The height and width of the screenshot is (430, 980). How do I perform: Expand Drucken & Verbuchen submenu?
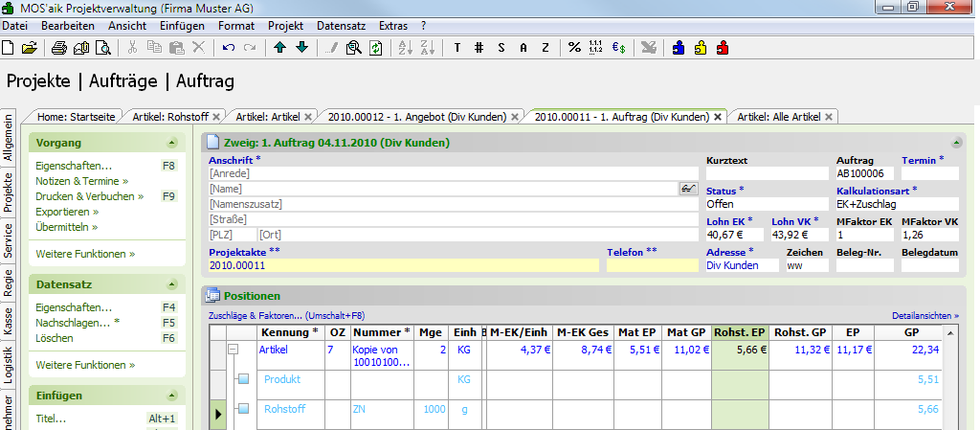pos(89,196)
